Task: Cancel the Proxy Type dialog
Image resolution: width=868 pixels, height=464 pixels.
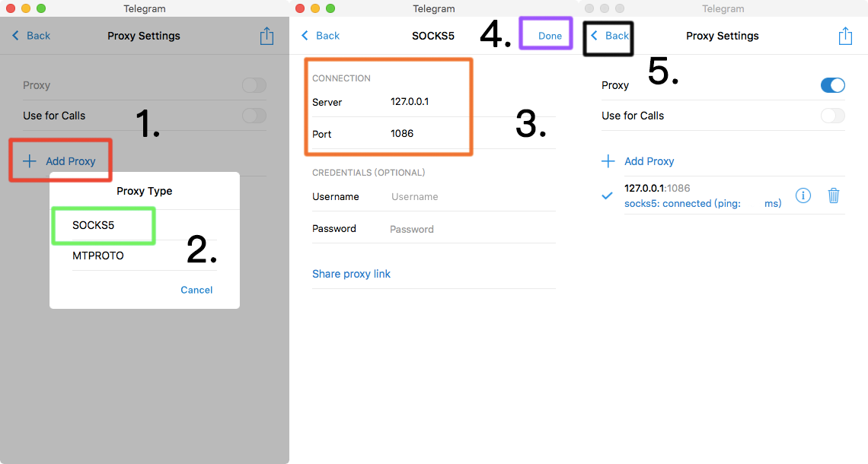Action: (196, 290)
